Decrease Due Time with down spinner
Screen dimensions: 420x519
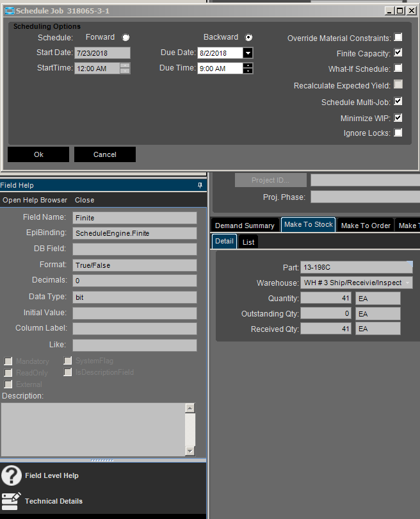(248, 71)
